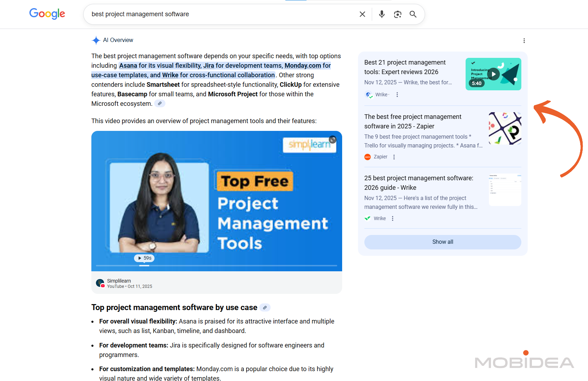Click into the search input field
The width and height of the screenshot is (588, 381).
tap(219, 14)
